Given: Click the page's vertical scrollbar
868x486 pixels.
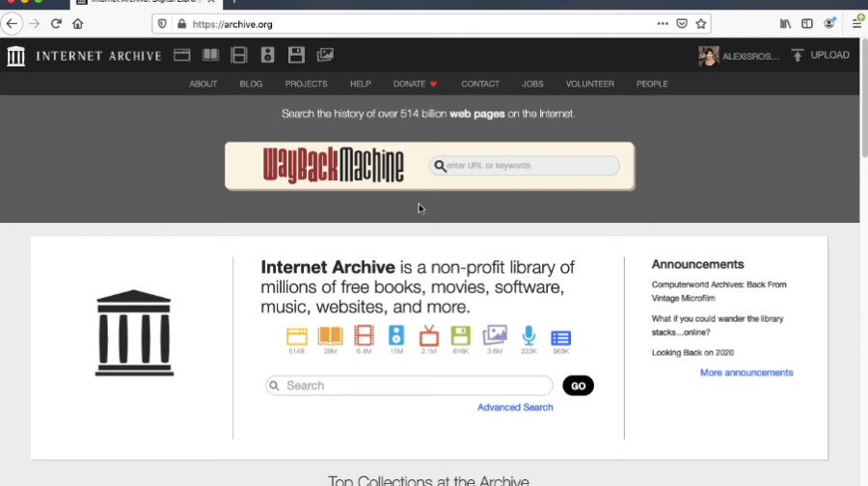Looking at the screenshot, I should (x=863, y=96).
